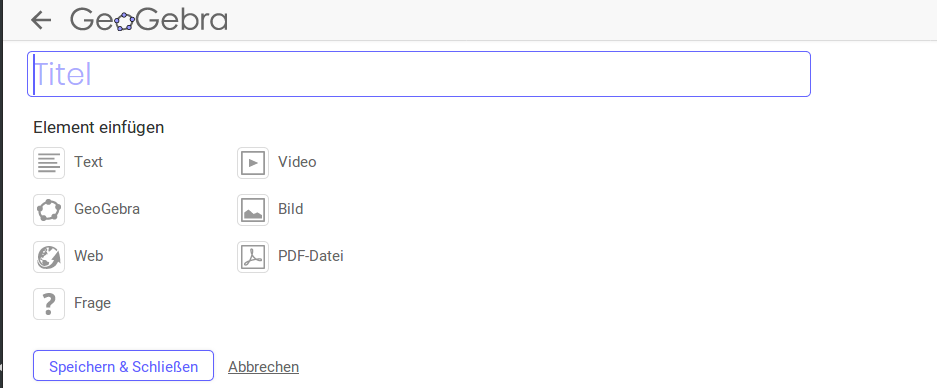937x388 pixels.
Task: Choose the Bild label to add an image
Action: point(290,209)
